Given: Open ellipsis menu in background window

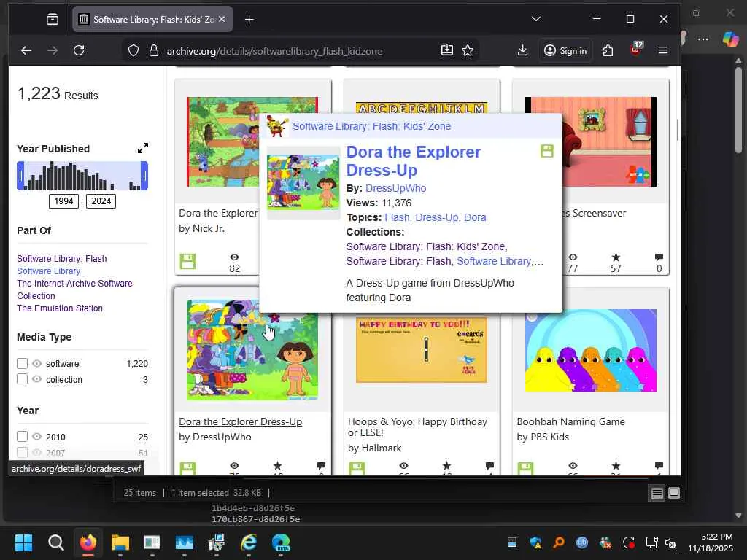Looking at the screenshot, I should coord(703,39).
